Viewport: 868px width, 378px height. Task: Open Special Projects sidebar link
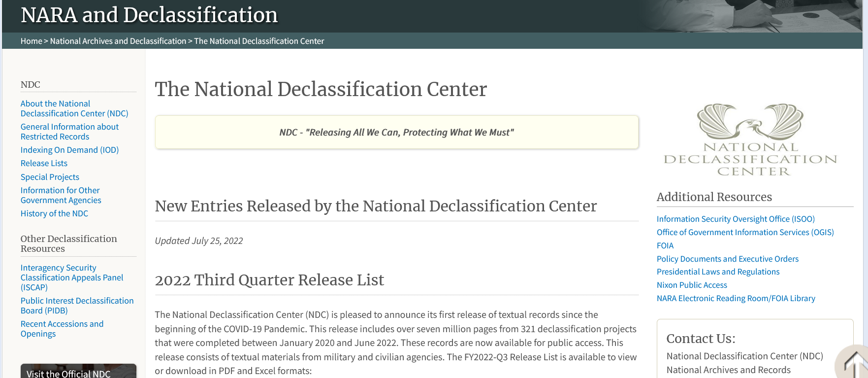(50, 177)
